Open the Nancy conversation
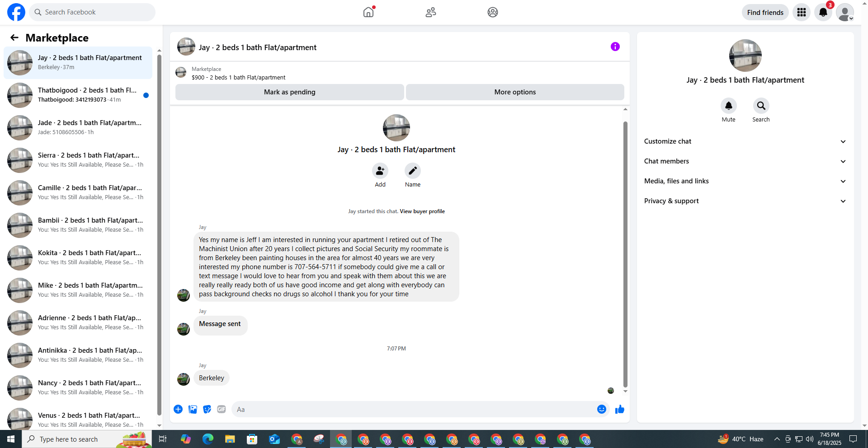This screenshot has height=448, width=868. coord(78,388)
